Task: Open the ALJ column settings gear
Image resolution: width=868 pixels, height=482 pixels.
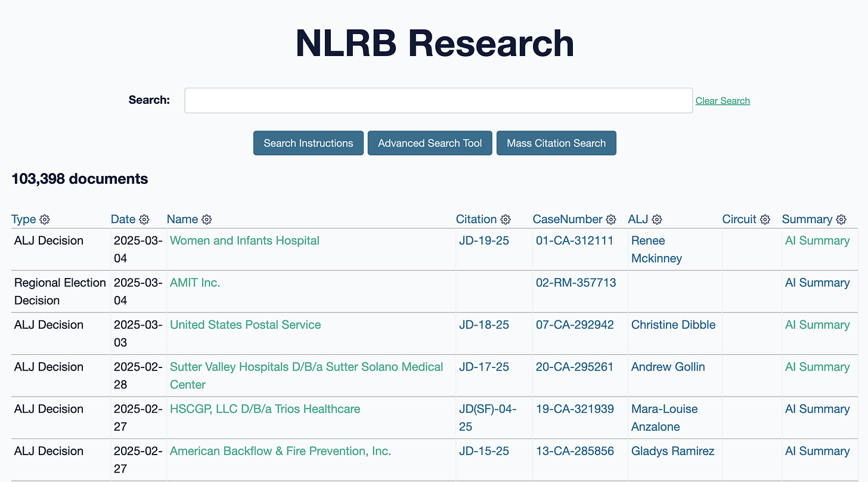Action: 657,220
